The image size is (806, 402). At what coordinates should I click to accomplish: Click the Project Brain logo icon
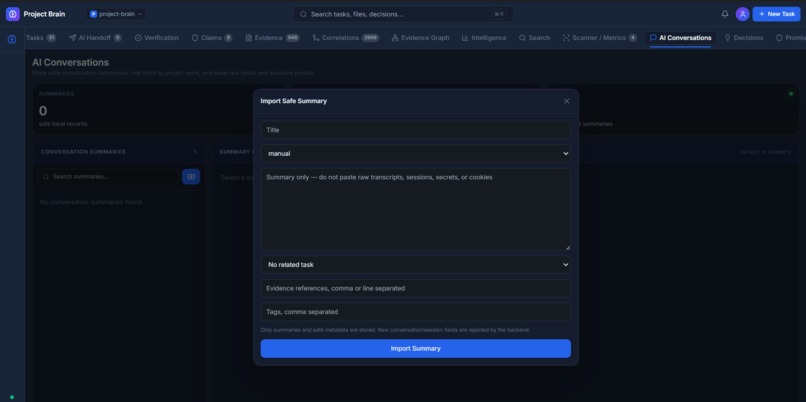pos(12,14)
